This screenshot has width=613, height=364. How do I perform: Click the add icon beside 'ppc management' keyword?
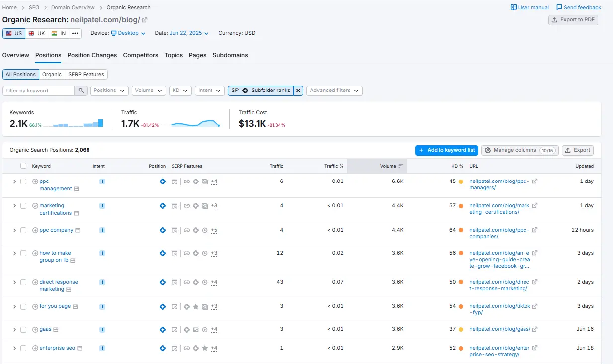click(x=35, y=182)
